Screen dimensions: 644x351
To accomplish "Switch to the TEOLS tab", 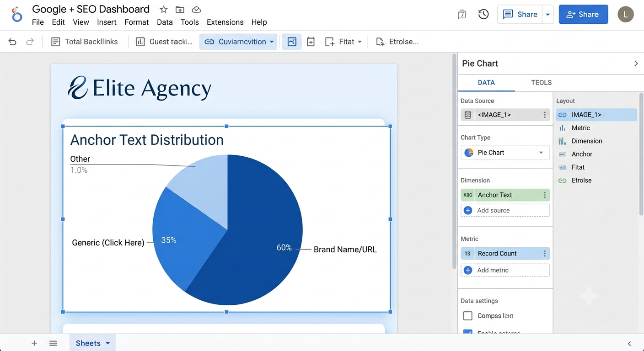I will coord(541,83).
